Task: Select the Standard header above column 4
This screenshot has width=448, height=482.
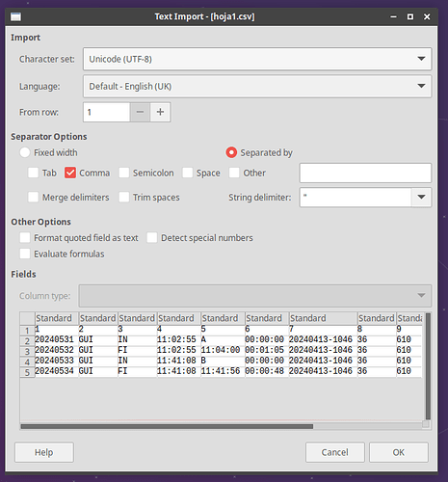Action: pos(179,318)
